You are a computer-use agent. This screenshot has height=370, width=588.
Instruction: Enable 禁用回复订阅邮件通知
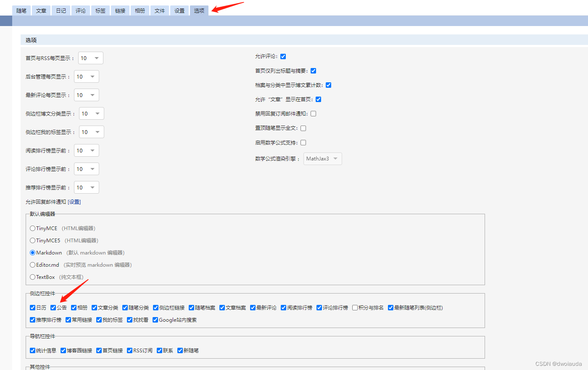313,113
